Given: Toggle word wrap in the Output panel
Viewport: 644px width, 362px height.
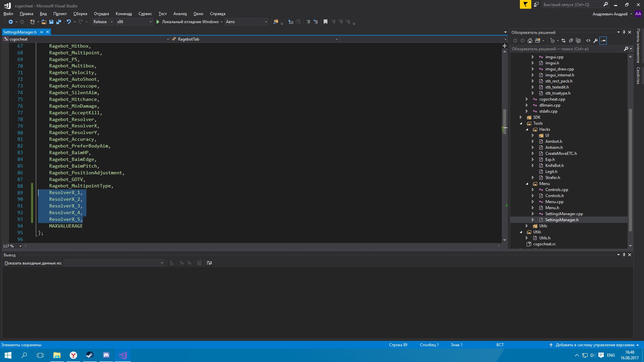Looking at the screenshot, I should (209, 263).
